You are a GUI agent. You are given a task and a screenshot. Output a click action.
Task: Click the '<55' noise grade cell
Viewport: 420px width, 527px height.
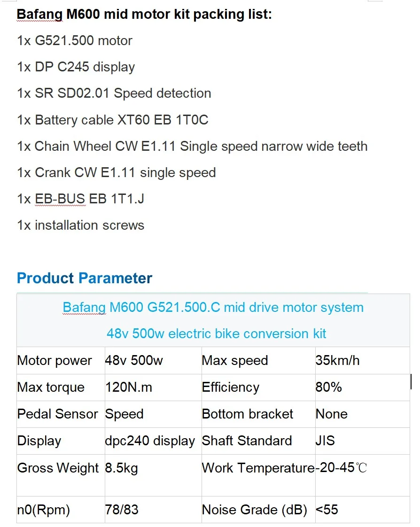point(327,510)
